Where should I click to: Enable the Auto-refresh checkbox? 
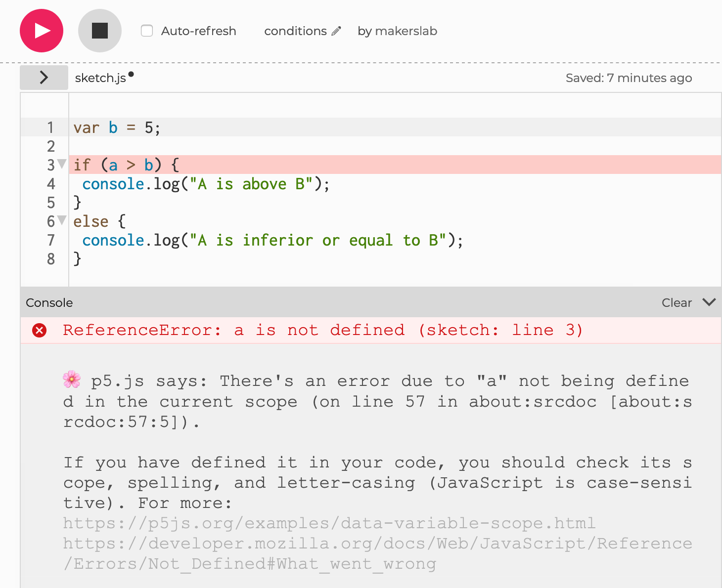147,31
